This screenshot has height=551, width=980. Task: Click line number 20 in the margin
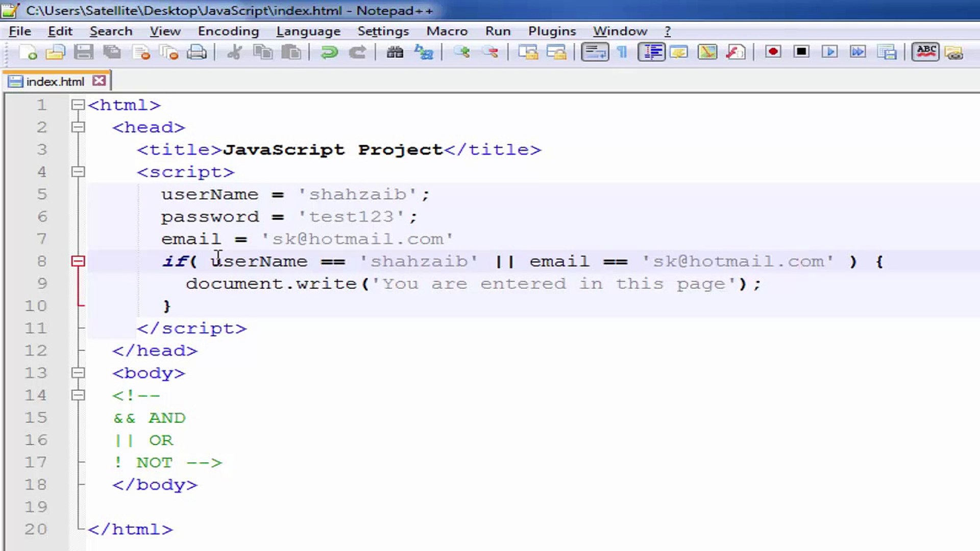36,529
